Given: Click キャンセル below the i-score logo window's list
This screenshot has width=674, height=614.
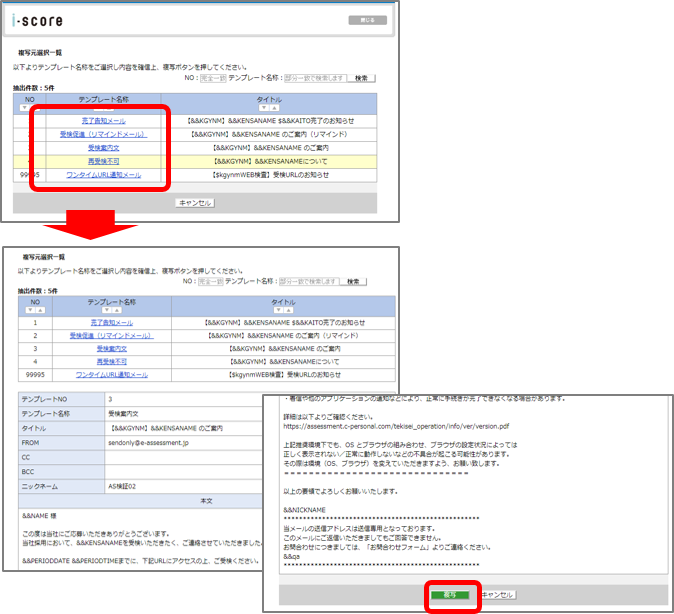Looking at the screenshot, I should pos(195,203).
